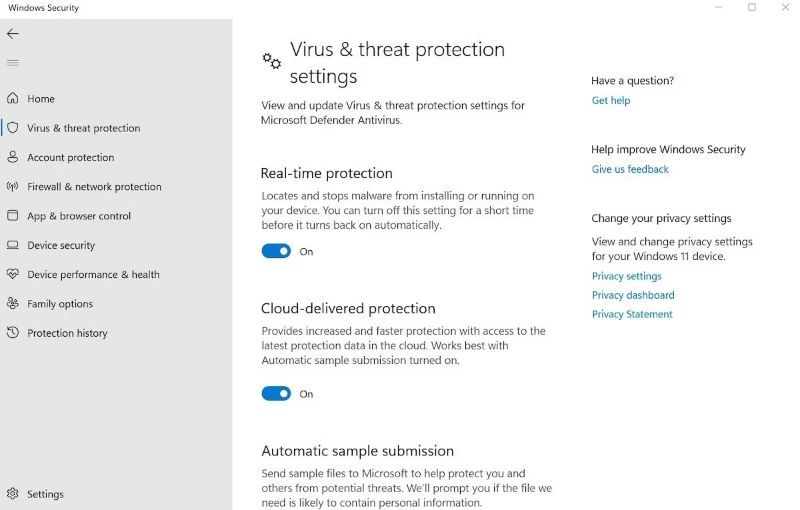The image size is (800, 510).
Task: Click the Firewall & network protection icon
Action: [x=13, y=187]
